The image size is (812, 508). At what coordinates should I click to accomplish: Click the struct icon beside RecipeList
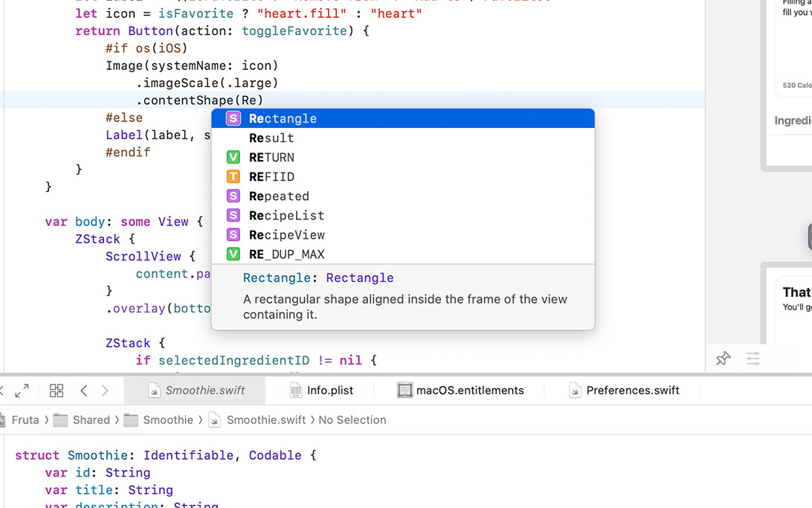point(233,216)
